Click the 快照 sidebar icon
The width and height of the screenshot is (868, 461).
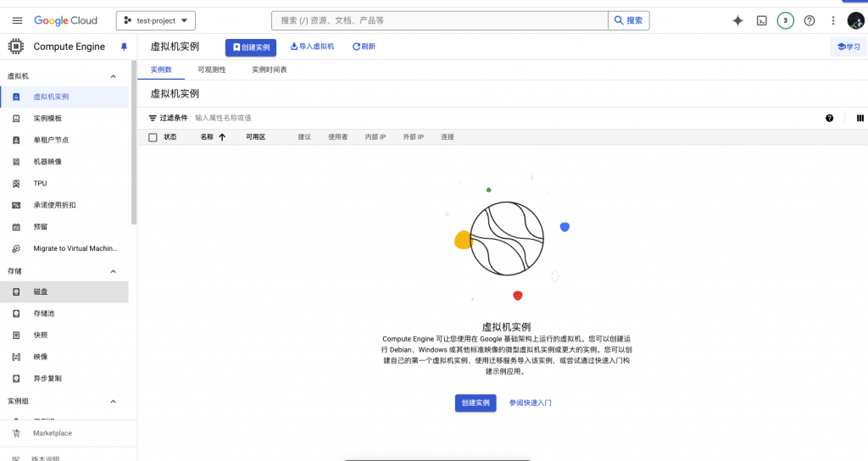(16, 335)
